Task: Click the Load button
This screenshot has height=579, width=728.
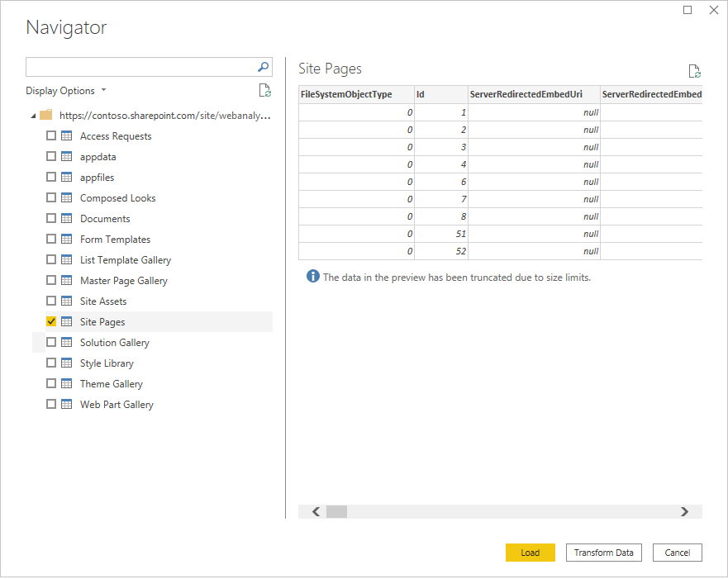Action: pyautogui.click(x=530, y=552)
